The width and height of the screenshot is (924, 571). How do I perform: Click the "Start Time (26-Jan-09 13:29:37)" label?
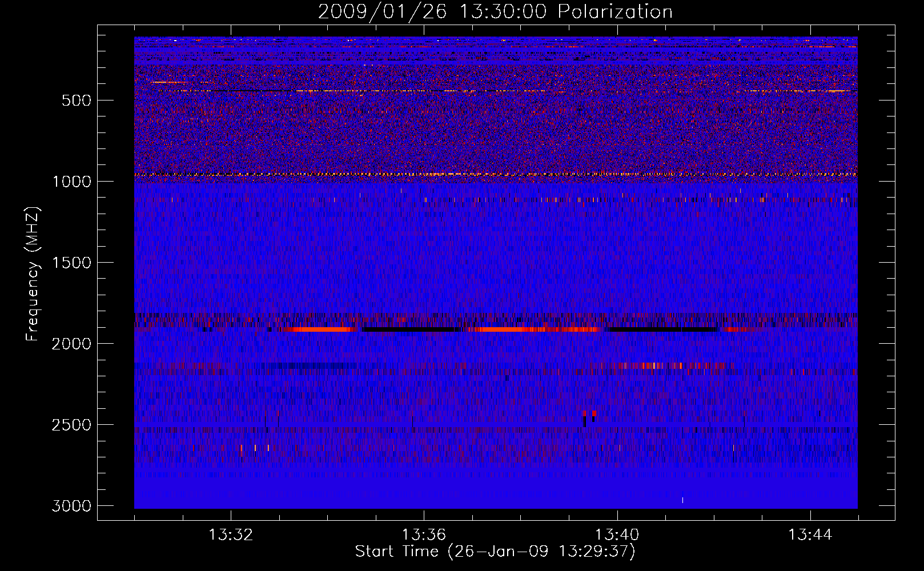pos(495,552)
